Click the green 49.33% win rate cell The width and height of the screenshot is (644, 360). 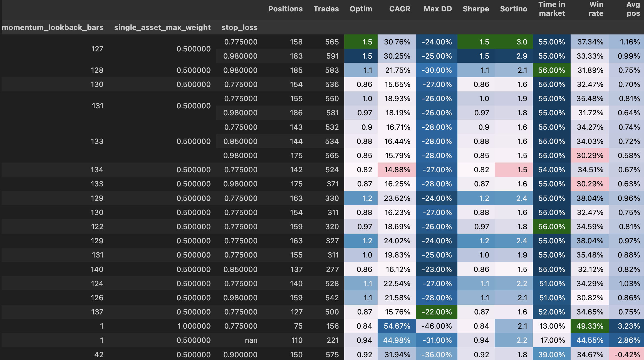(590, 326)
